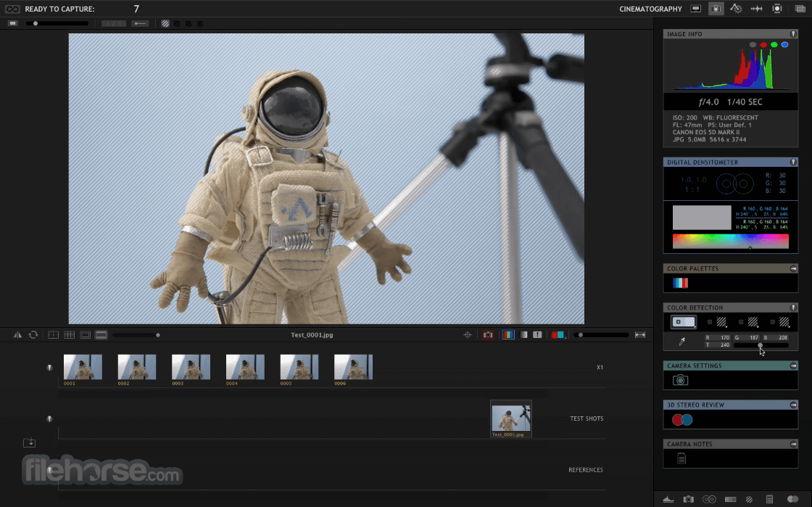Open the RGB color channels view icon
This screenshot has width=812, height=507.
[509, 334]
